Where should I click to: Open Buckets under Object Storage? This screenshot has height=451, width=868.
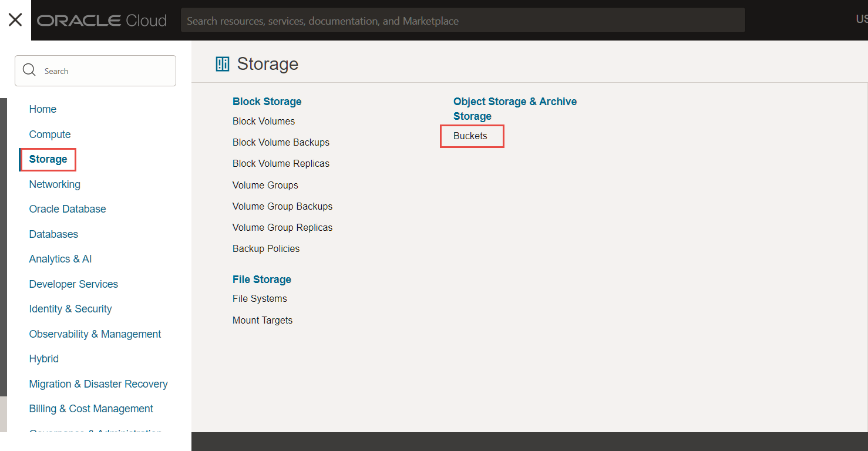[470, 136]
